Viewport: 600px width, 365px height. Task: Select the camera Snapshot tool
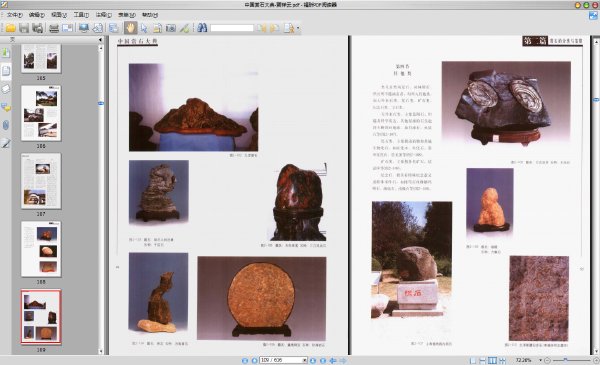171,28
